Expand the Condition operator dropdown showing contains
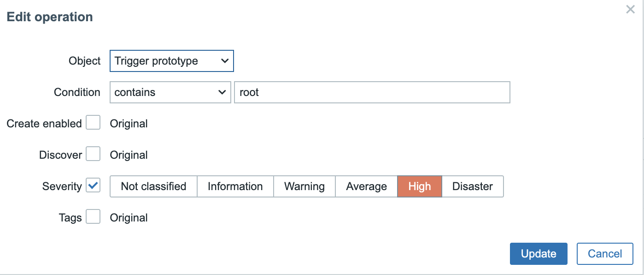The height and width of the screenshot is (275, 644). [170, 92]
